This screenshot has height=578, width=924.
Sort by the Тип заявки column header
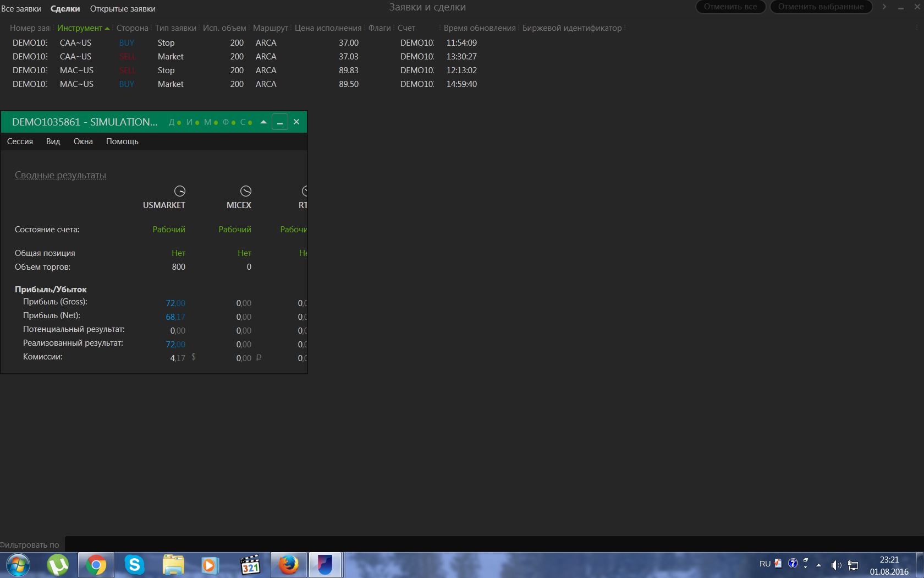(x=175, y=28)
